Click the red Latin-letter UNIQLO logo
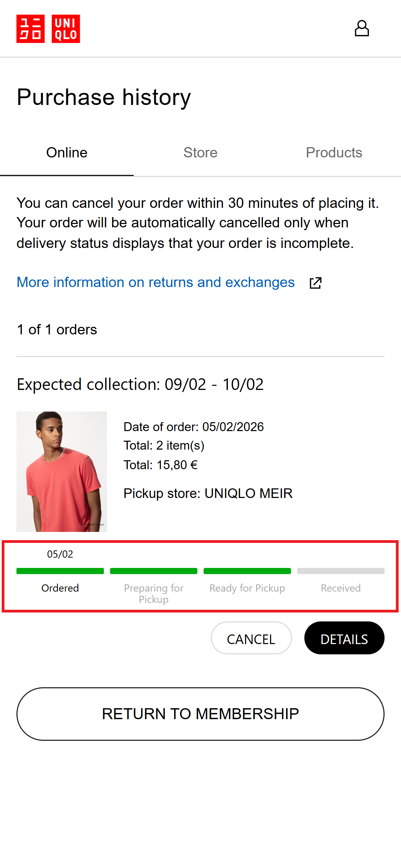This screenshot has width=401, height=868. pyautogui.click(x=66, y=29)
